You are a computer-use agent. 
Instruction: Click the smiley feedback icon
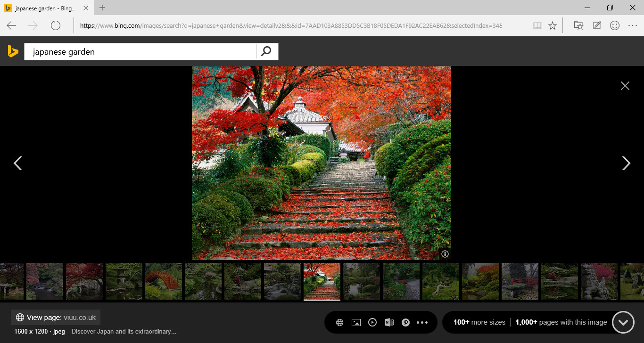(615, 25)
